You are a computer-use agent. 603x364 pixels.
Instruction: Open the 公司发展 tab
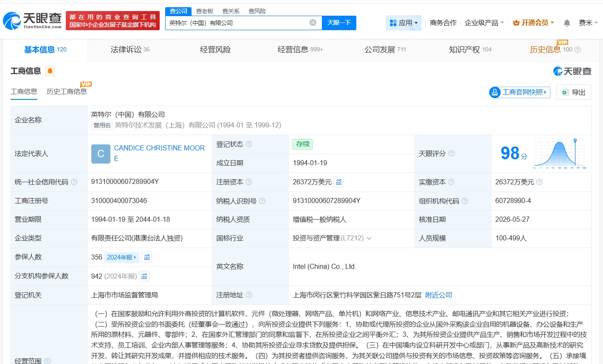[385, 50]
